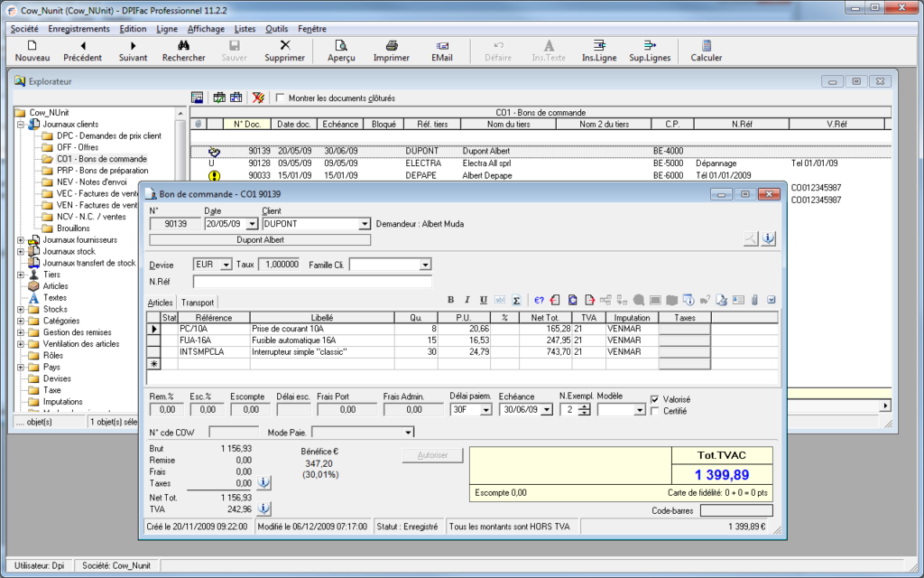
Task: Click the N.Réf input field
Action: click(312, 282)
